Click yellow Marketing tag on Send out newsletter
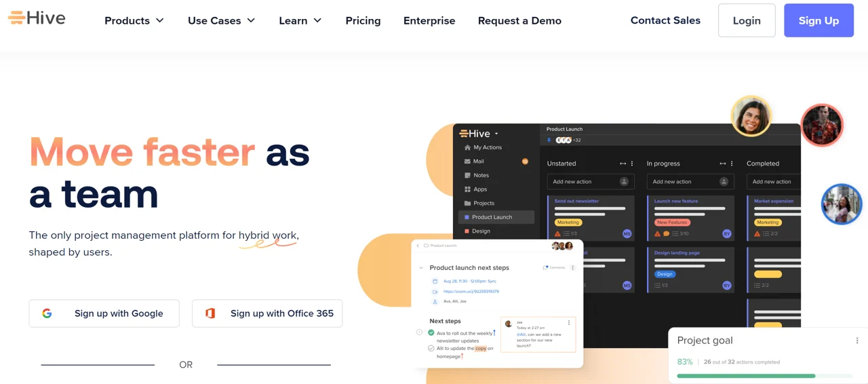The image size is (868, 384). pos(568,223)
